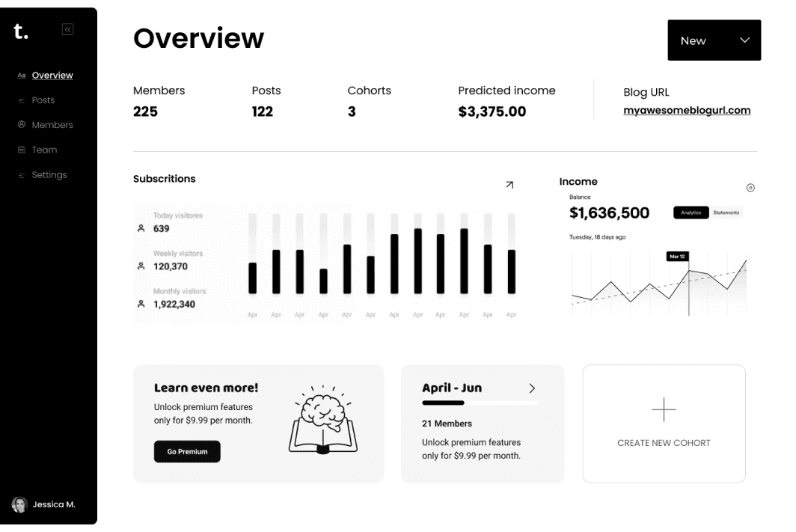Image resolution: width=796 pixels, height=532 pixels.
Task: Click person icon beside 1,922,340 visitors
Action: coord(141,304)
